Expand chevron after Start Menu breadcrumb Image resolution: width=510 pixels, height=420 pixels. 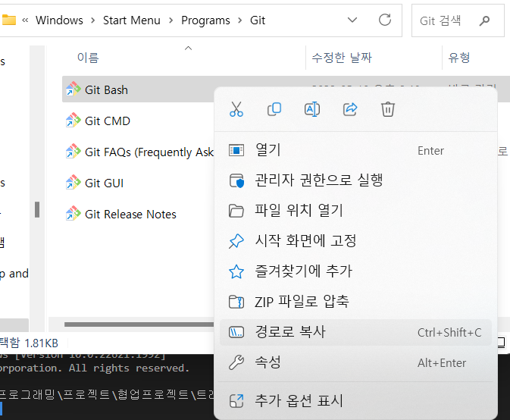(171, 20)
